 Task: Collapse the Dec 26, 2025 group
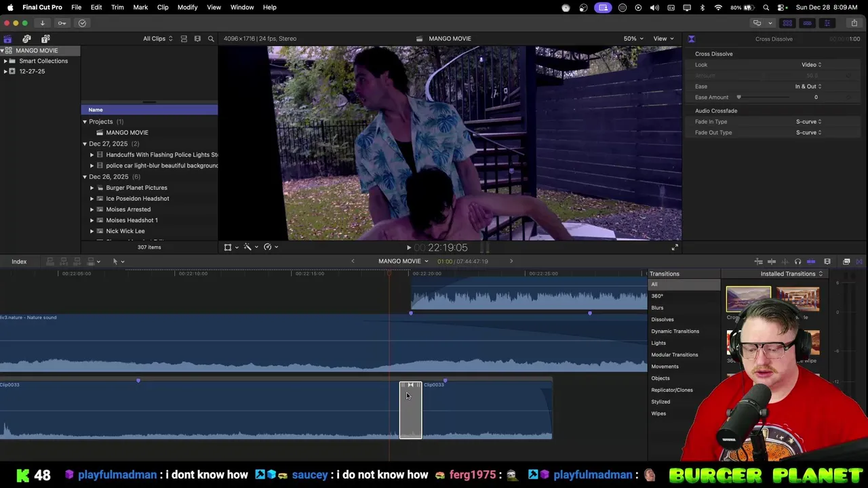[85, 177]
